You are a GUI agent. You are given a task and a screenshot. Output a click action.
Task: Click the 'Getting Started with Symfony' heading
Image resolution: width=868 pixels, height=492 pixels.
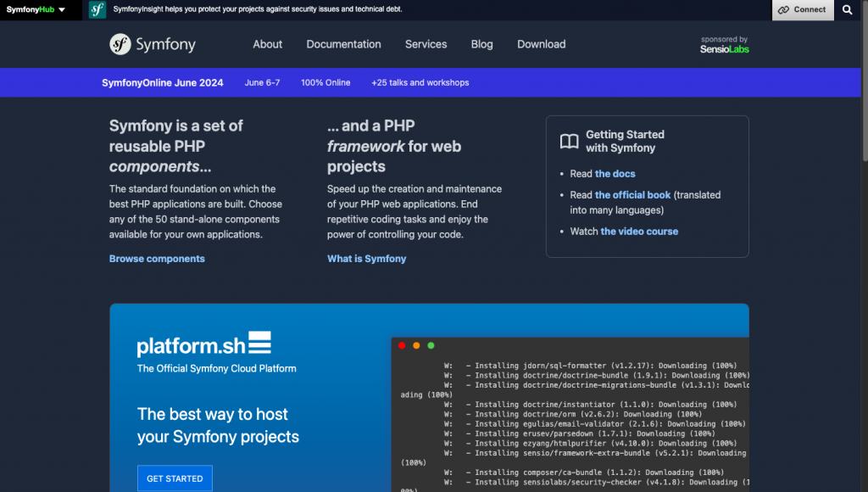click(x=625, y=142)
